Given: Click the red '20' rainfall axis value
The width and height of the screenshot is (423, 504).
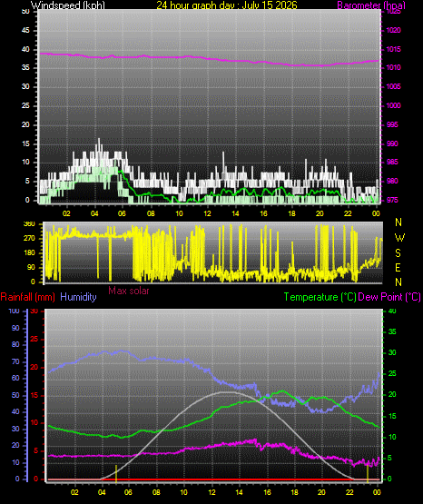Looking at the screenshot, I should [x=34, y=367].
